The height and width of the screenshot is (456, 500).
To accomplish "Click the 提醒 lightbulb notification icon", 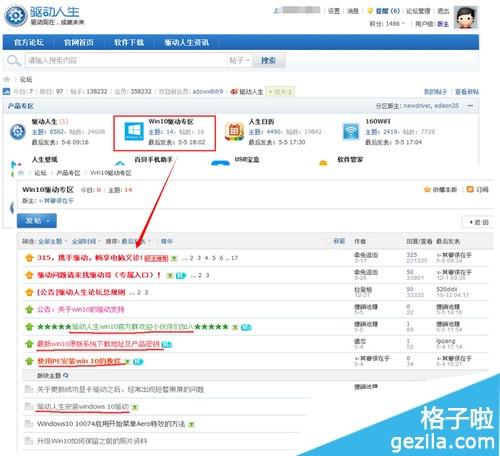I will (x=369, y=11).
